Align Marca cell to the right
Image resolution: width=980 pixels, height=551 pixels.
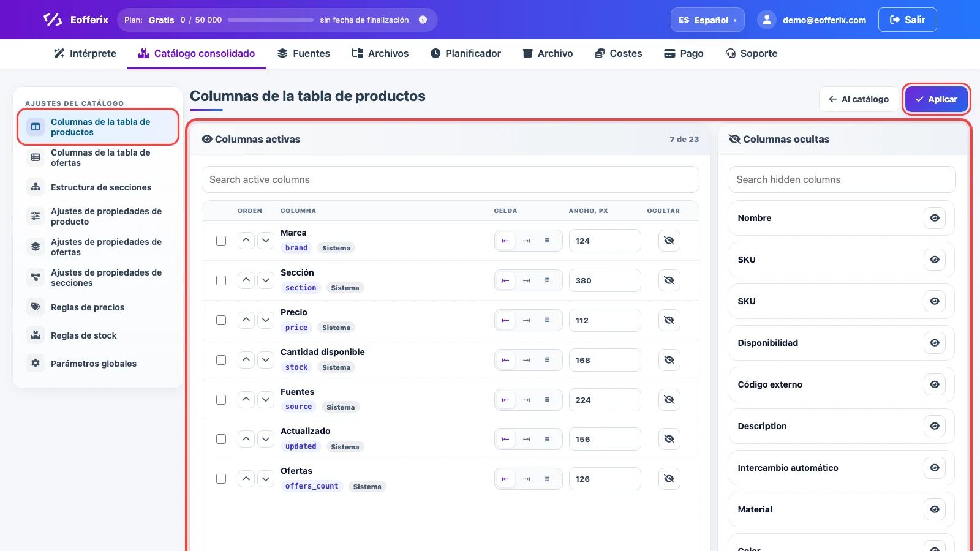(x=526, y=241)
